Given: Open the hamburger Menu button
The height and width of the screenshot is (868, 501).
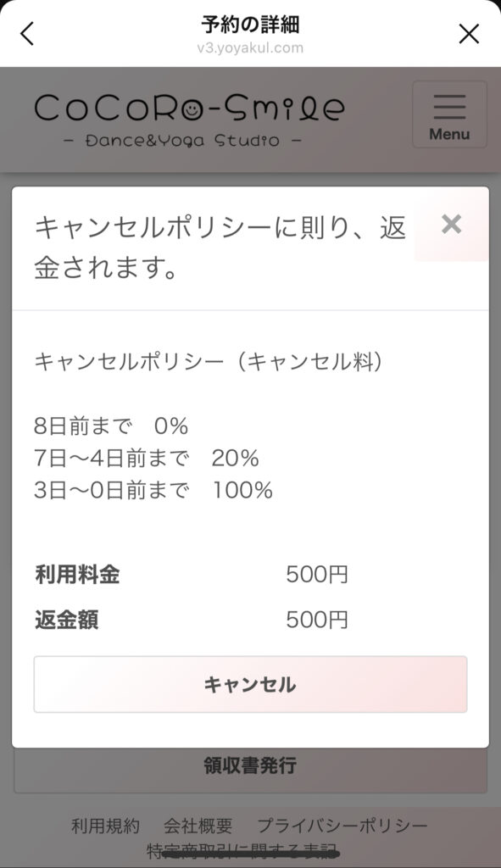Looking at the screenshot, I should click(x=449, y=114).
